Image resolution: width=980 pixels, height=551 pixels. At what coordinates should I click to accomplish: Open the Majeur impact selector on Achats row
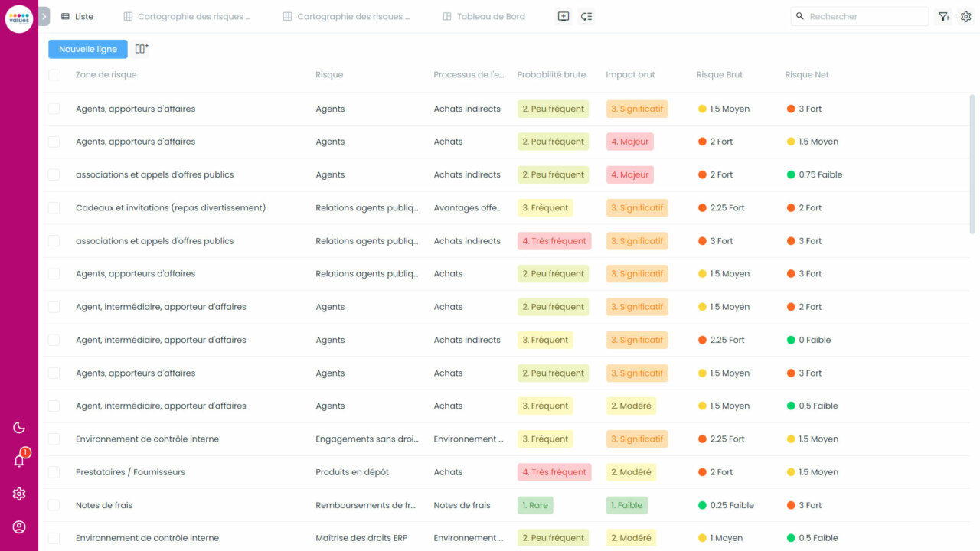tap(629, 141)
